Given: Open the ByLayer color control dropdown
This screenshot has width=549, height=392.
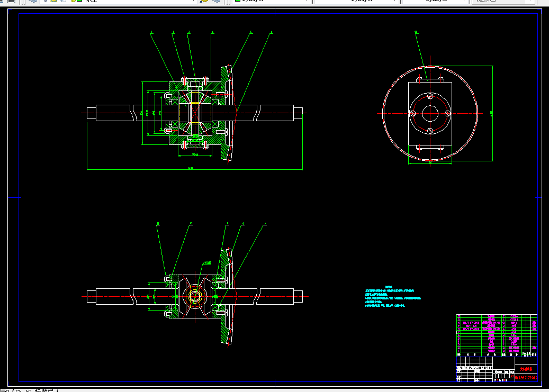Looking at the screenshot, I should (x=272, y=1).
